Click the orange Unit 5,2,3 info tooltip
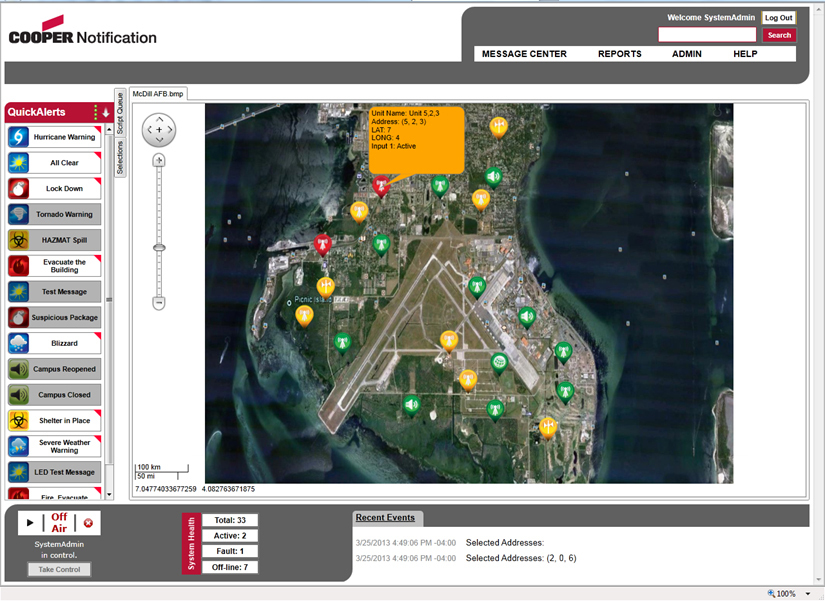This screenshot has width=825, height=601. pos(416,140)
